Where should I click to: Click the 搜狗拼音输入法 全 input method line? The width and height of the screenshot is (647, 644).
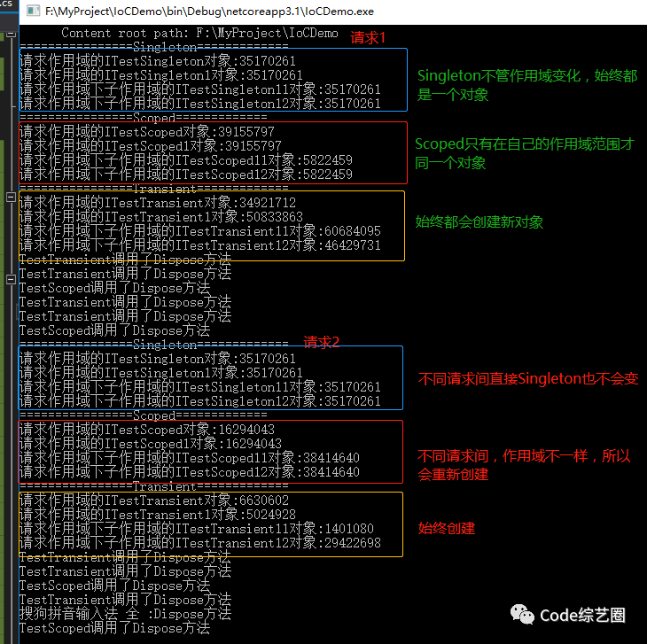click(125, 614)
